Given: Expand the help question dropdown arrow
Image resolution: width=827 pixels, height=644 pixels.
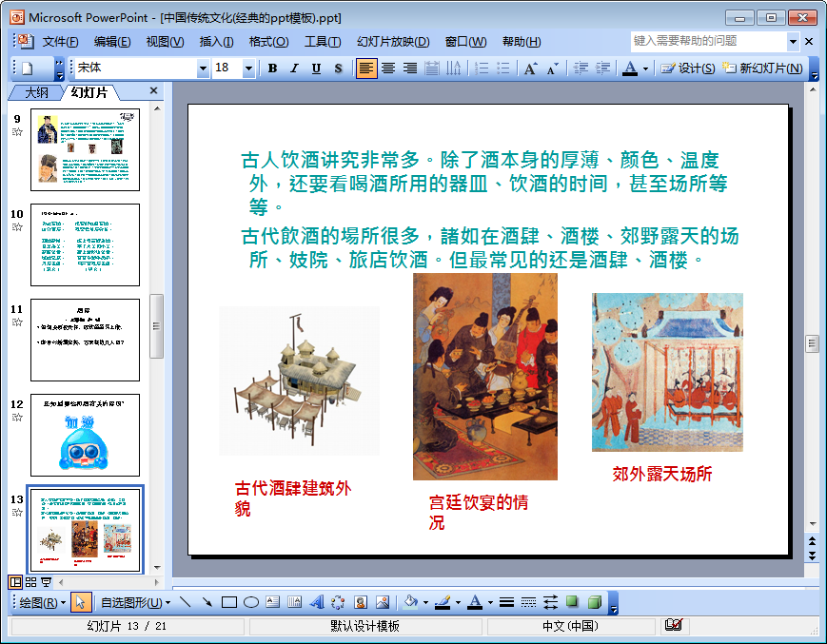Looking at the screenshot, I should (793, 42).
